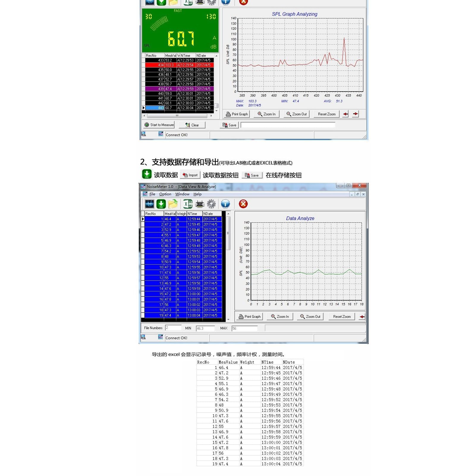Select Data View row 9 with time 12:59:54

click(x=183, y=262)
